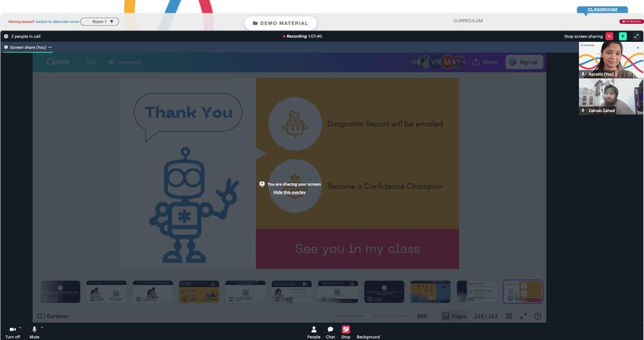Viewport: 644px width, 340px height.
Task: Mute the microphone
Action: pos(34,332)
